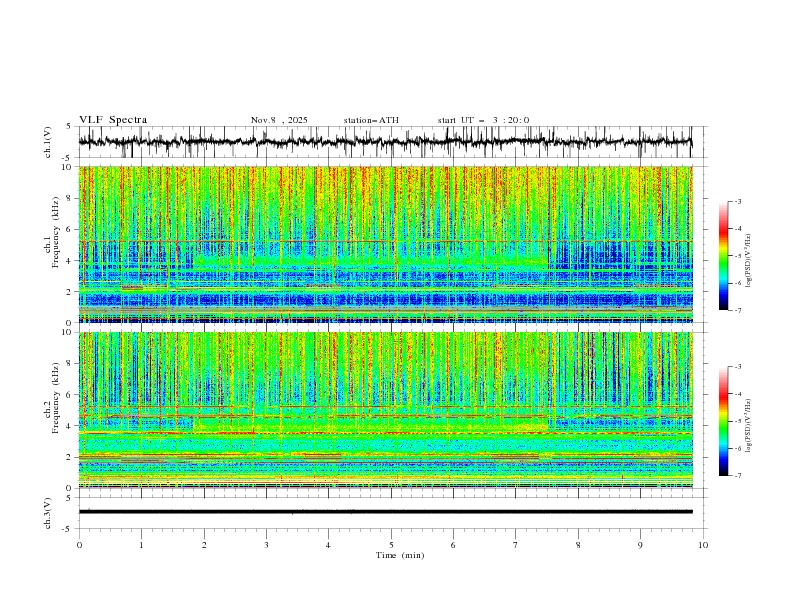Click the "2" tick on the Time axis
Screen dimensions: 792x612
tap(204, 545)
